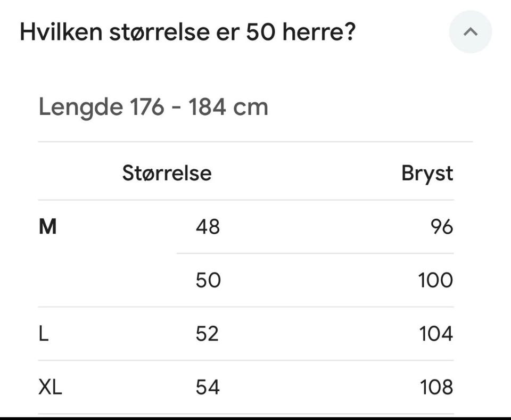
Task: Click size value 48 in M row
Action: pyautogui.click(x=208, y=226)
